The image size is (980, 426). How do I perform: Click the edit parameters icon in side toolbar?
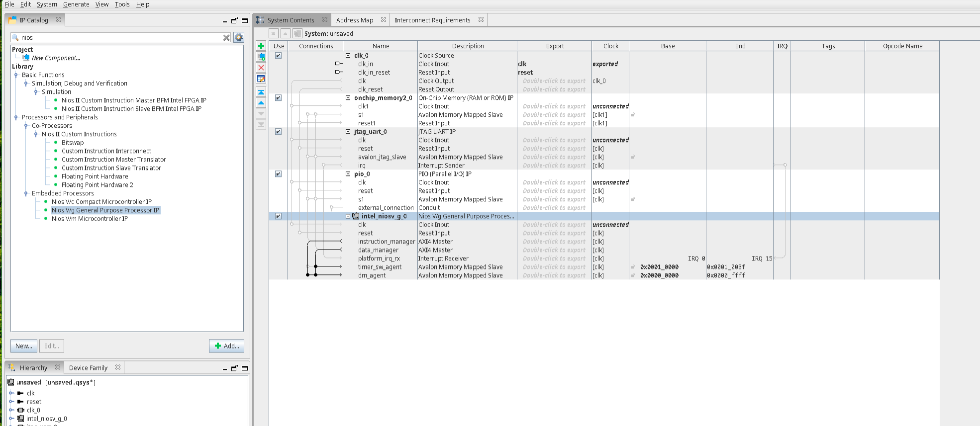tap(261, 79)
